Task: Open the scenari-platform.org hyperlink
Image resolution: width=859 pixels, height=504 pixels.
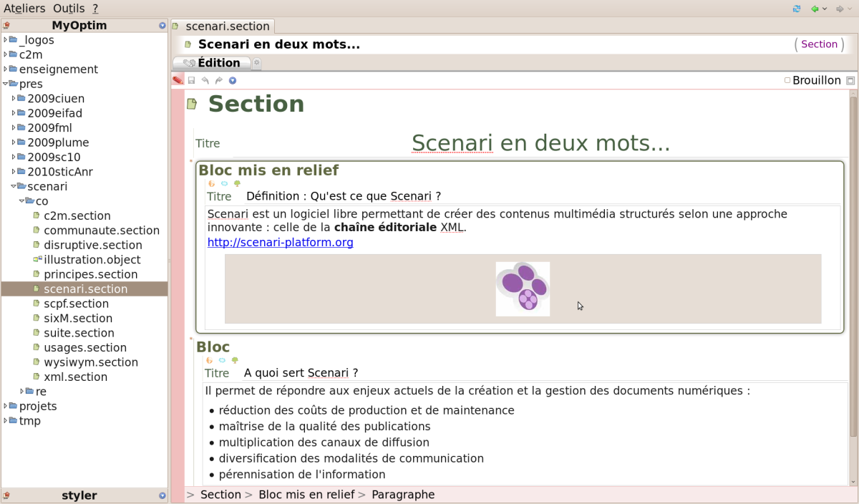Action: click(x=281, y=243)
